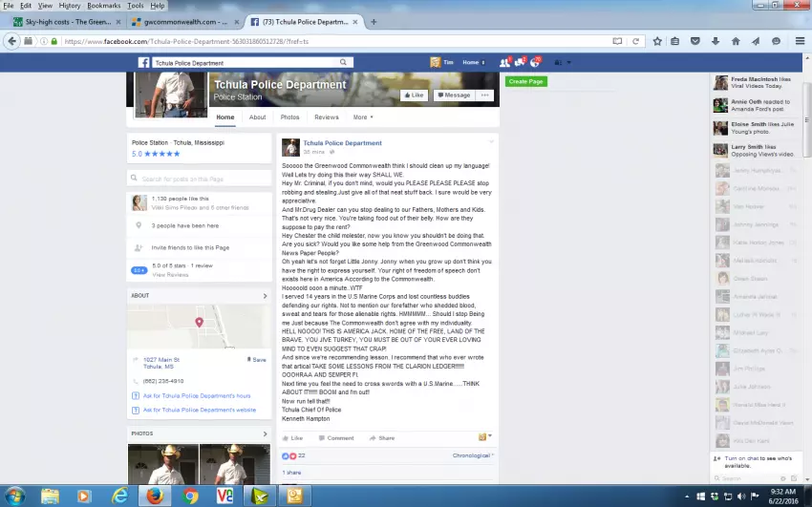Go to Firefox home page icon
Screen dimensions: 812x507
tap(736, 41)
